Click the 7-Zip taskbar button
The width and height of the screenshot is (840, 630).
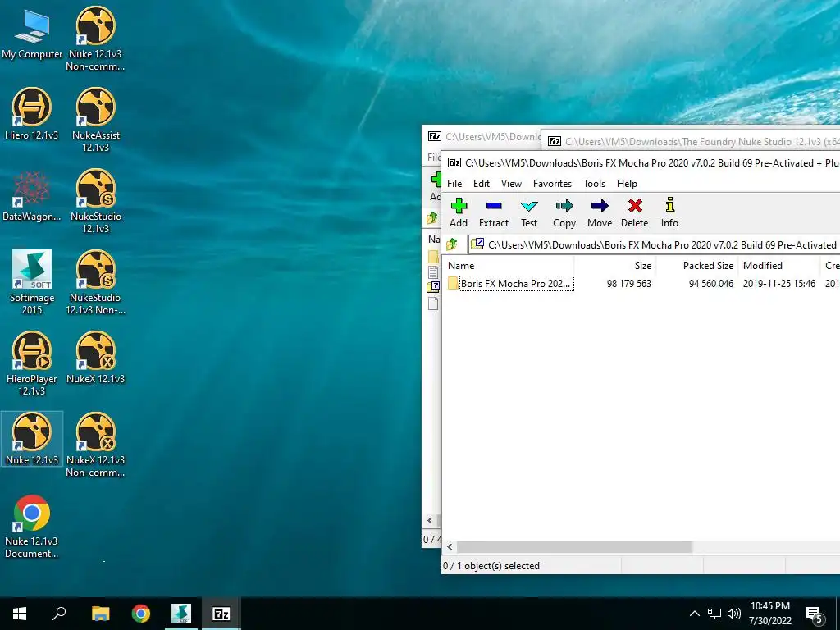click(221, 614)
